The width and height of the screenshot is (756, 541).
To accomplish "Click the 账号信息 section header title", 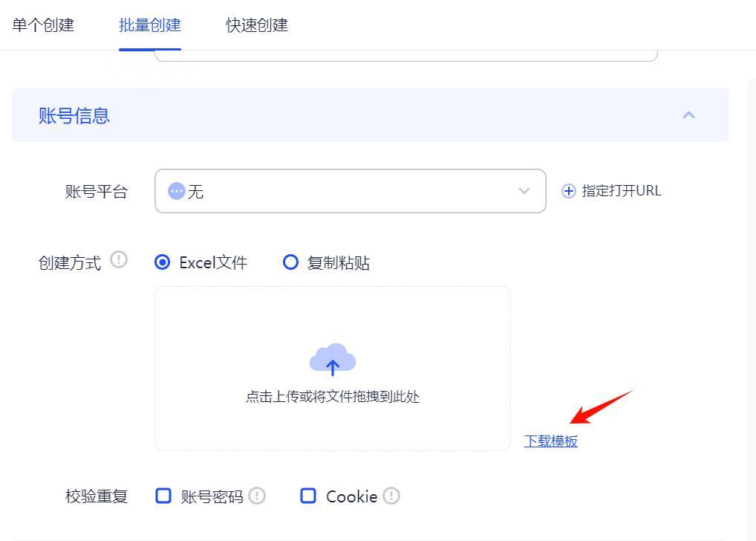I will coord(74,116).
